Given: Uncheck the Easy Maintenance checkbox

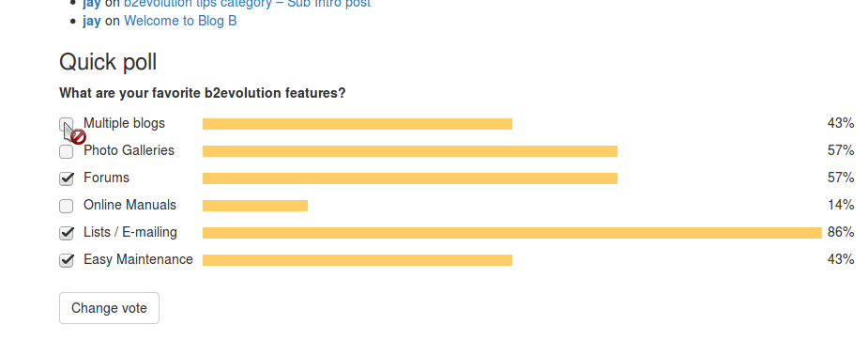Looking at the screenshot, I should (66, 260).
